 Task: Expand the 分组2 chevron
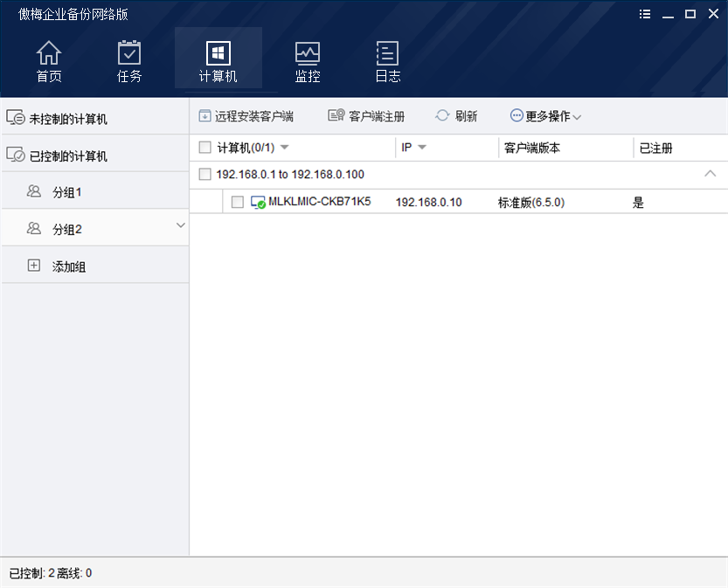click(x=181, y=225)
